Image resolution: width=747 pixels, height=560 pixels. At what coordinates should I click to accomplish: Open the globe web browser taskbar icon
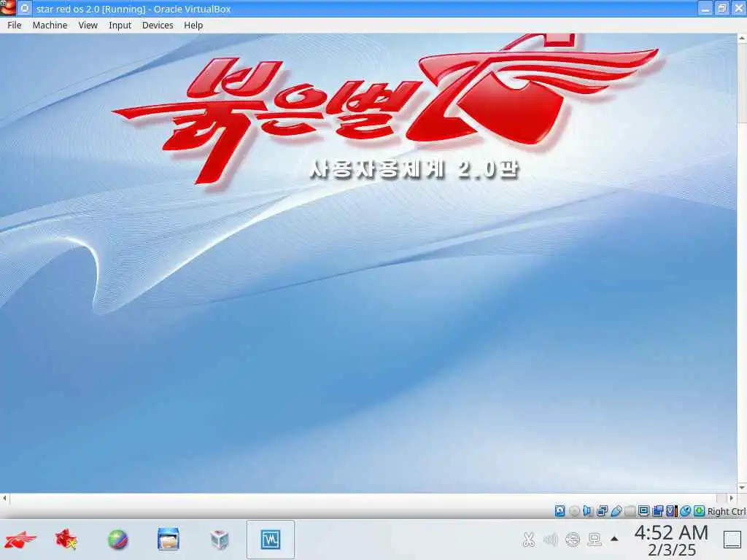click(117, 540)
